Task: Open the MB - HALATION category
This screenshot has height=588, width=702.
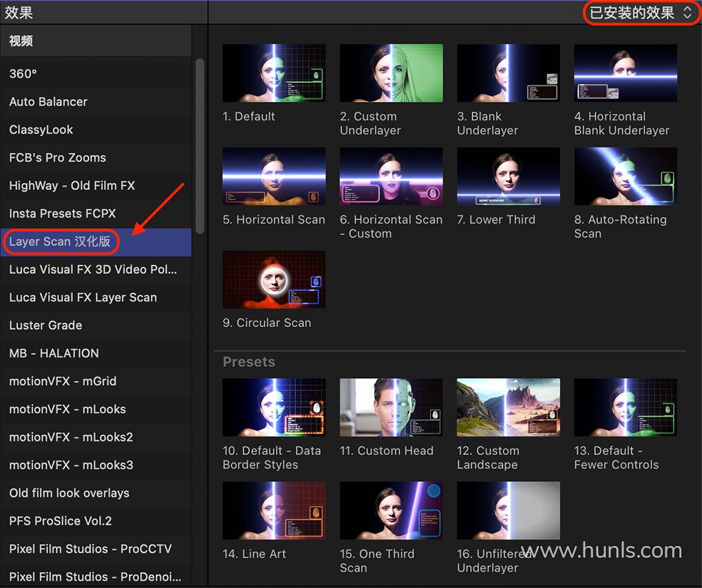Action: point(54,353)
